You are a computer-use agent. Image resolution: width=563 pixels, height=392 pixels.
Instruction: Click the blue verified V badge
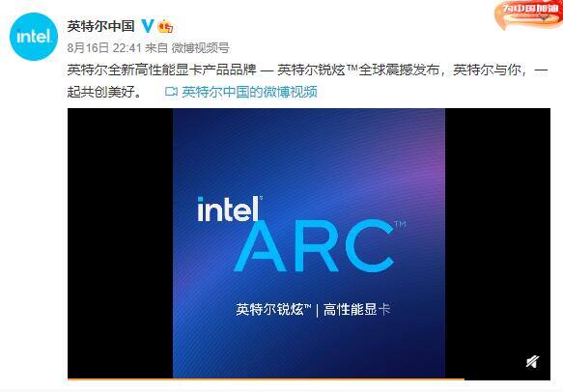tap(147, 26)
